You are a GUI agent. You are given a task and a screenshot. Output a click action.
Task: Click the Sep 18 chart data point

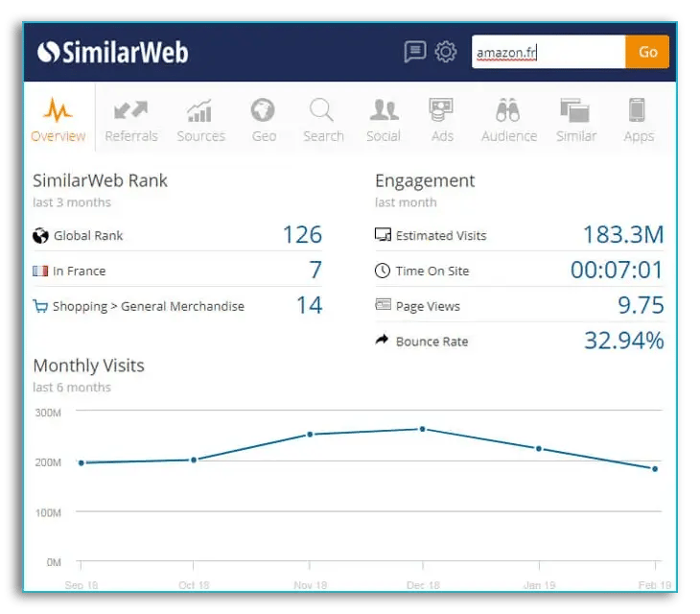click(x=82, y=463)
